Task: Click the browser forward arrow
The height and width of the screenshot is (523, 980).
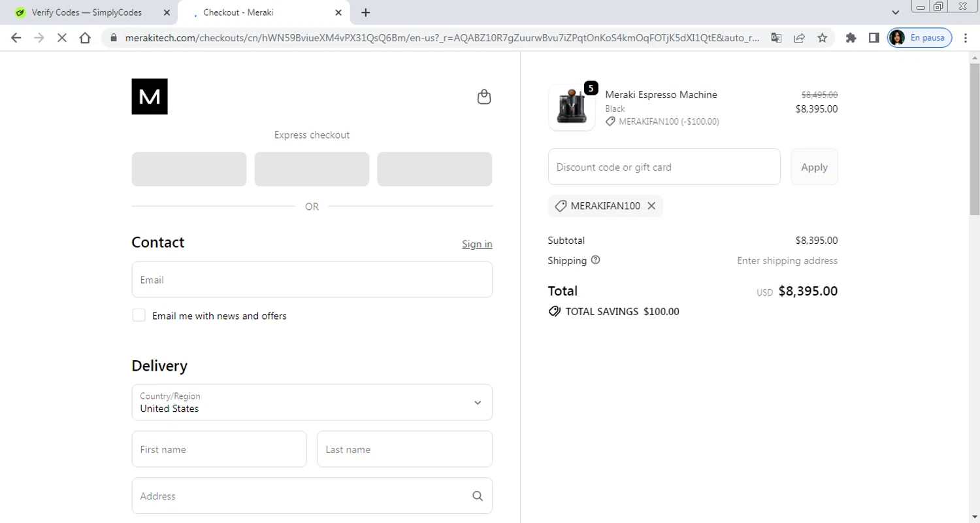Action: coord(39,38)
